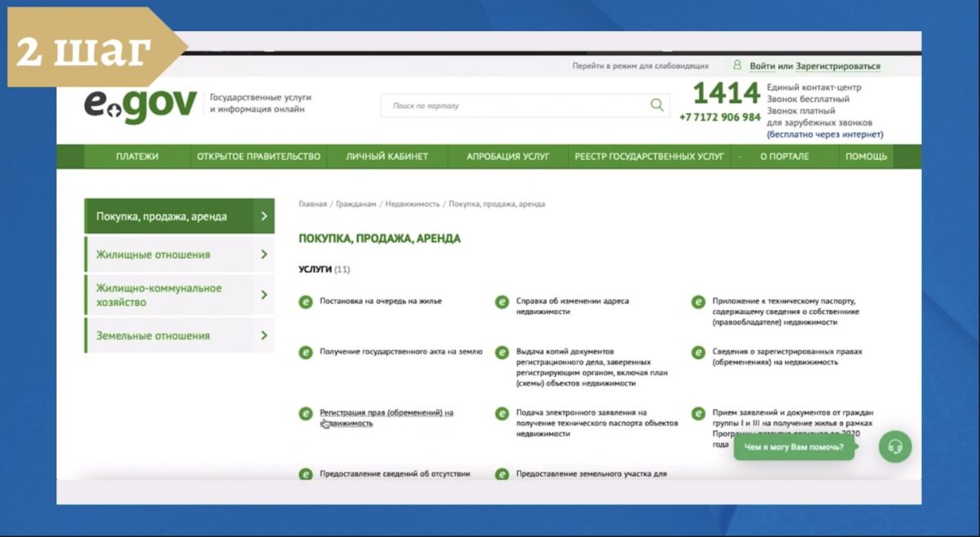
Task: Open the ПЛАТЕЖИ menu
Action: click(x=137, y=157)
